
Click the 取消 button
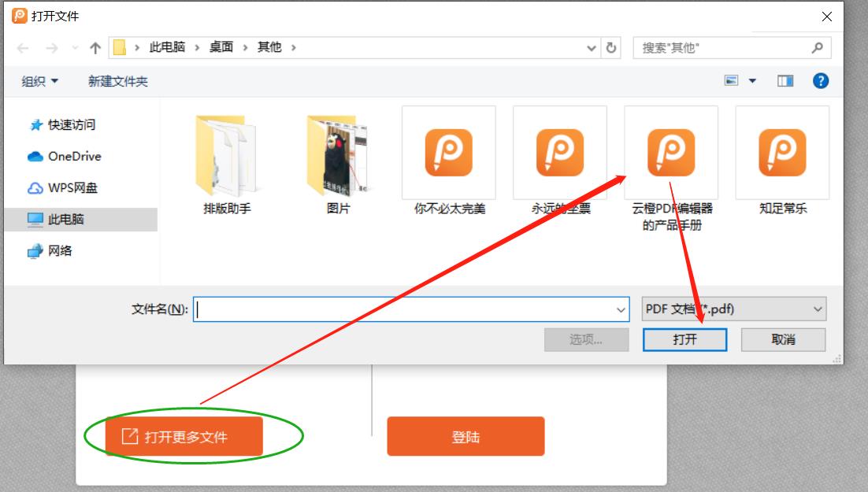pos(783,339)
